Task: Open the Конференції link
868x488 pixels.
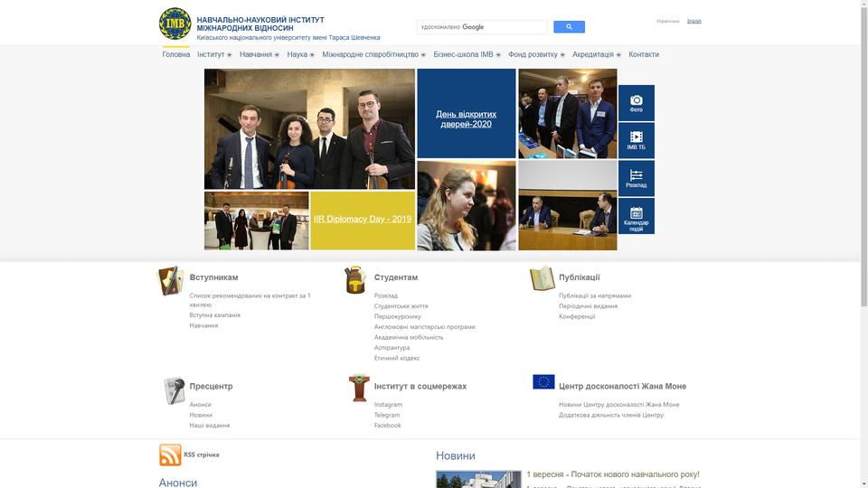Action: 577,316
